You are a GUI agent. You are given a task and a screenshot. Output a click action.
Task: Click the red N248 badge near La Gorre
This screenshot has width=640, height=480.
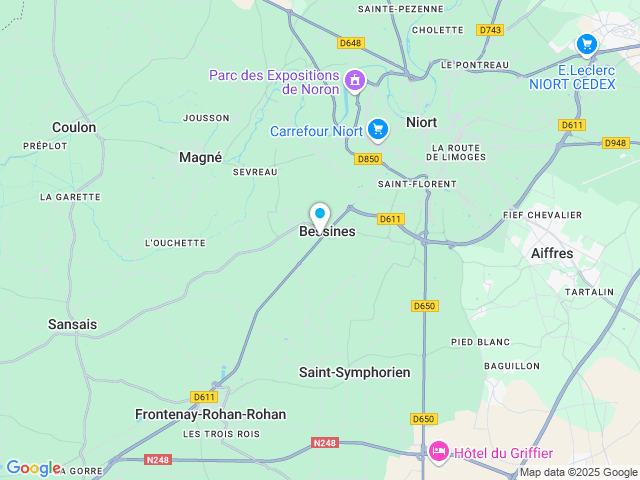pos(158,460)
